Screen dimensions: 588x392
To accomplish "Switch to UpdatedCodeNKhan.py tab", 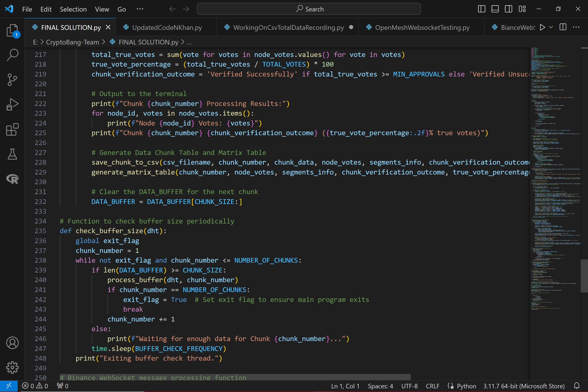I will click(167, 28).
